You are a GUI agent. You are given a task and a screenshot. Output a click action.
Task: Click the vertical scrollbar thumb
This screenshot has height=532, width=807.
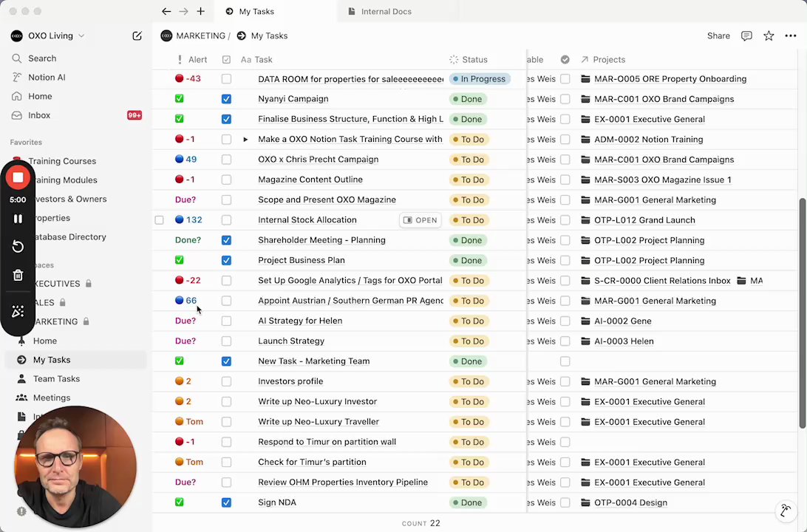coord(802,310)
